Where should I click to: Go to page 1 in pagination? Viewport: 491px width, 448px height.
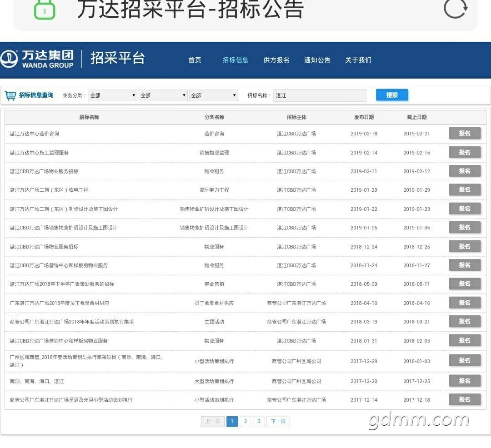click(x=232, y=421)
